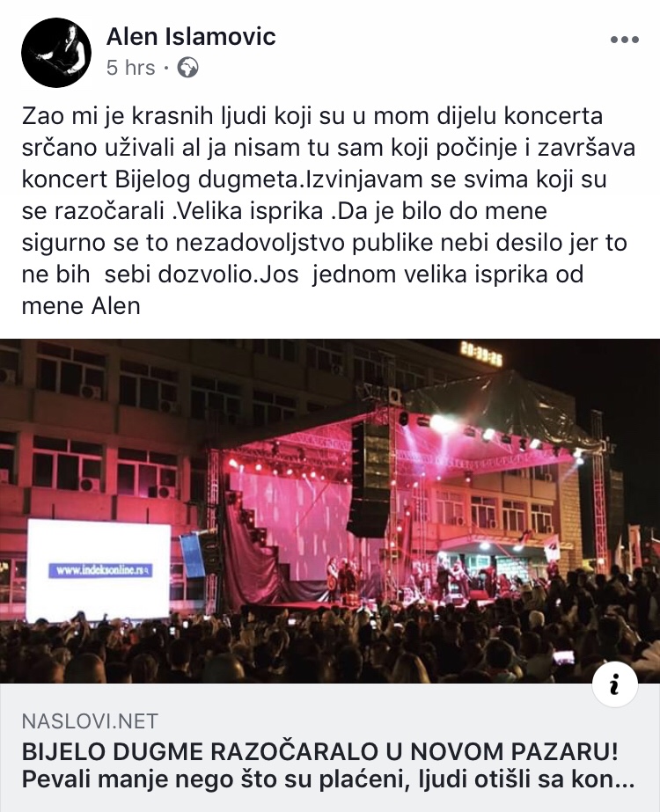Click the speaker array hanging over stage
Screen dimensions: 660x812
(x=370, y=479)
